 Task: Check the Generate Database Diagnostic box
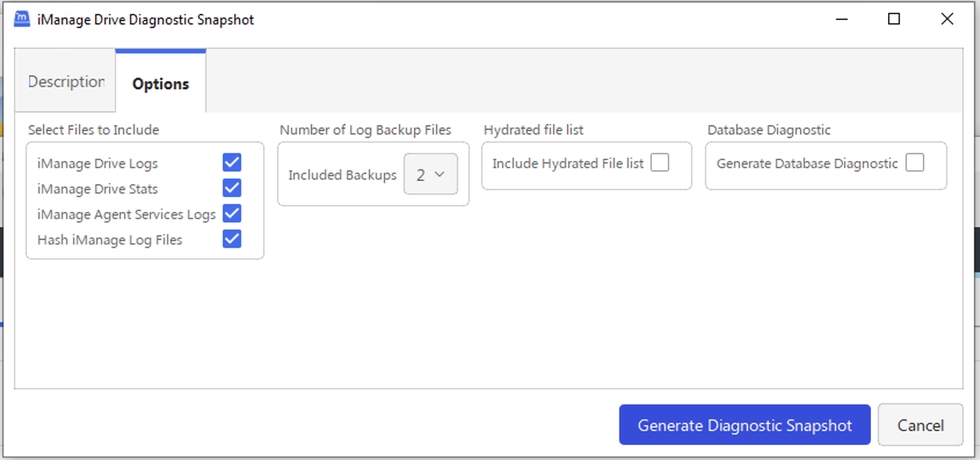tap(914, 163)
